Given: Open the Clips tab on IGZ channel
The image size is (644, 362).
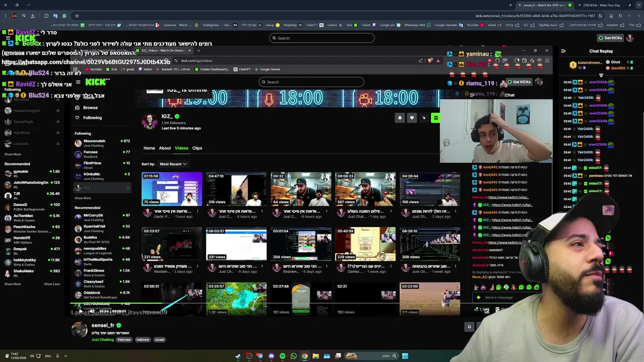Looking at the screenshot, I should click(197, 148).
